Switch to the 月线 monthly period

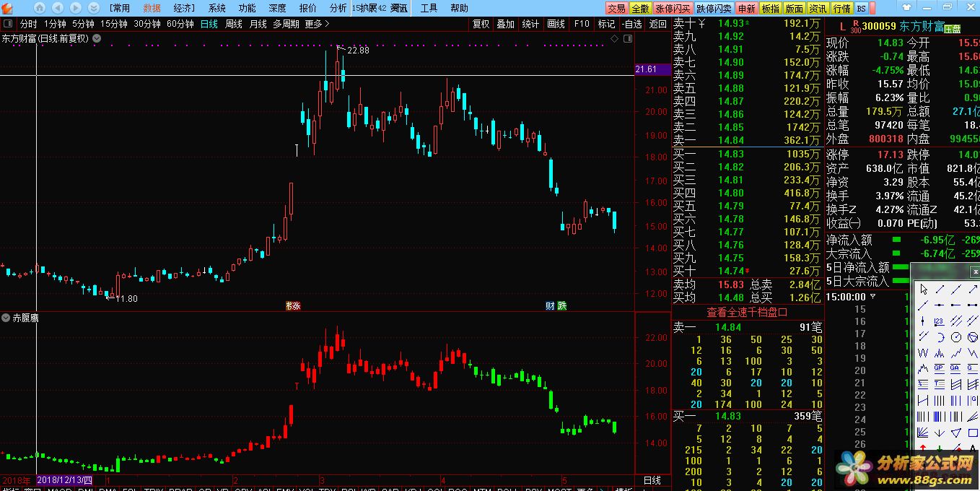[258, 24]
